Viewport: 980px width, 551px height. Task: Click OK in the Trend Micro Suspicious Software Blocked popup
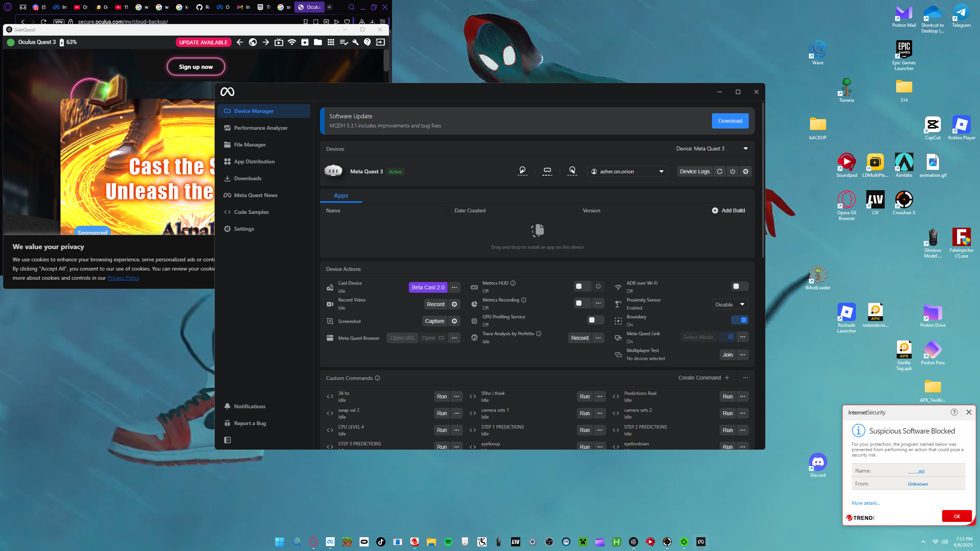[x=957, y=516]
